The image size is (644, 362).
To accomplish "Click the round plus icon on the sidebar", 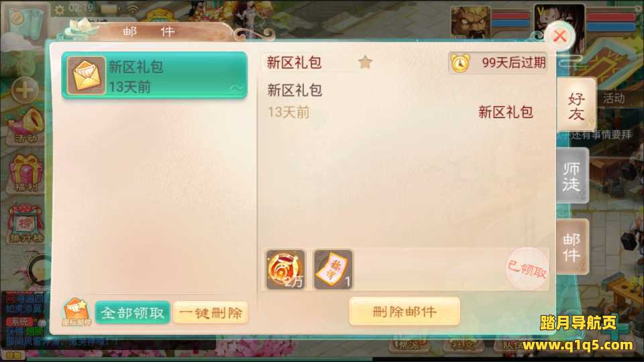I will tap(25, 89).
